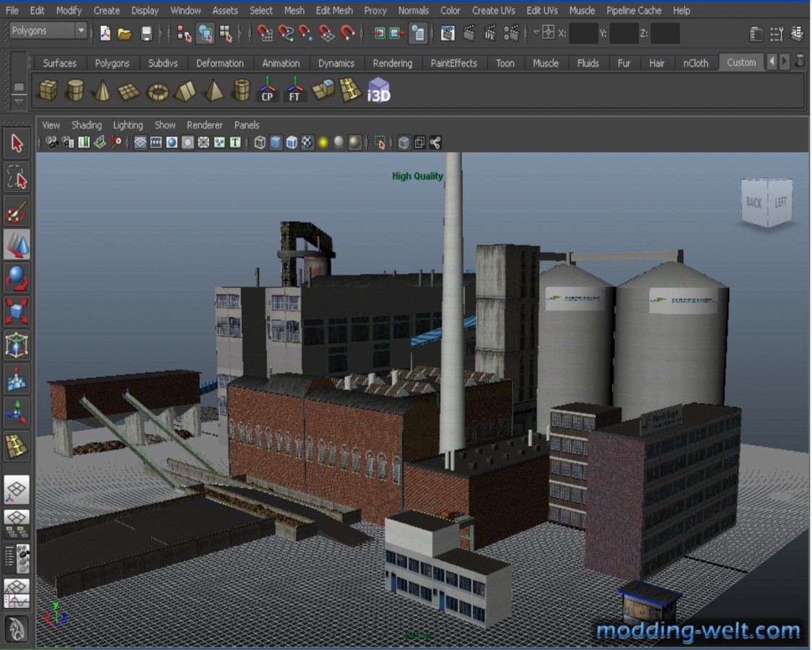Click the FT freeze transform shelf icon
The width and height of the screenshot is (812, 650).
pos(294,89)
